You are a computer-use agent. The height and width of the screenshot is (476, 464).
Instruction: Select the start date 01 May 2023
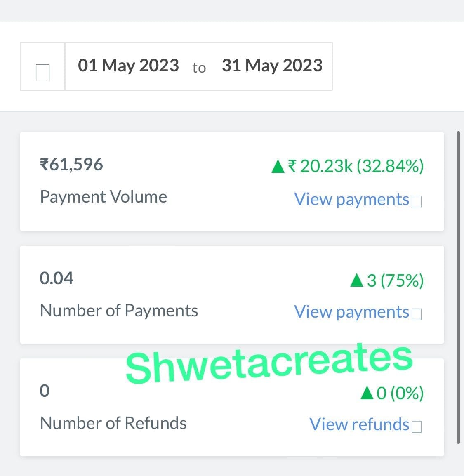click(x=128, y=66)
